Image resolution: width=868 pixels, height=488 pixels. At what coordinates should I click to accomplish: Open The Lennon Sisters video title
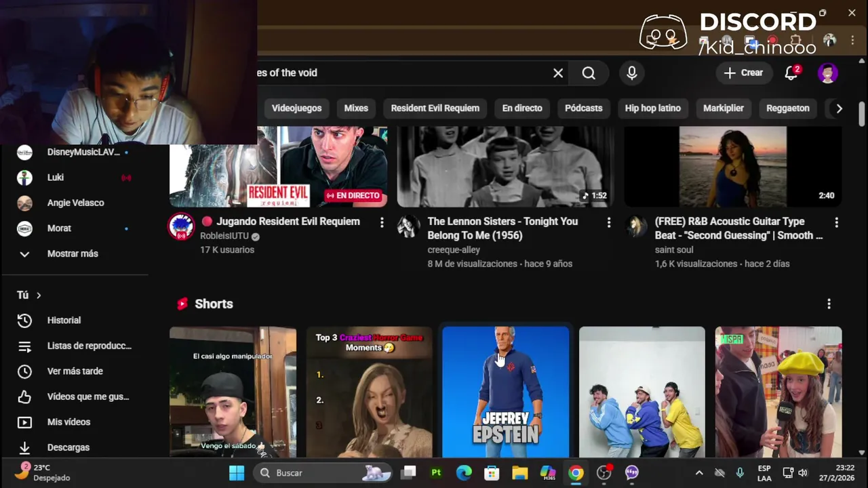(x=502, y=228)
